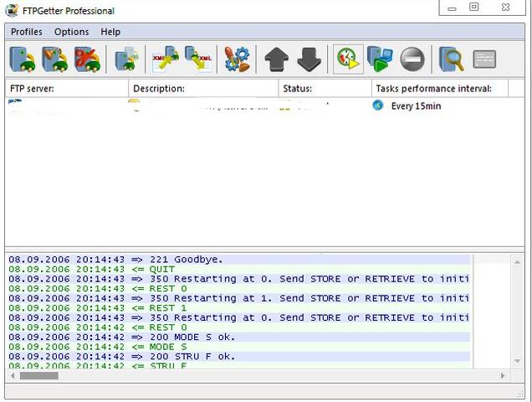Click the log scroll up arrow
Screen dimensions: 532x402
coord(518,262)
